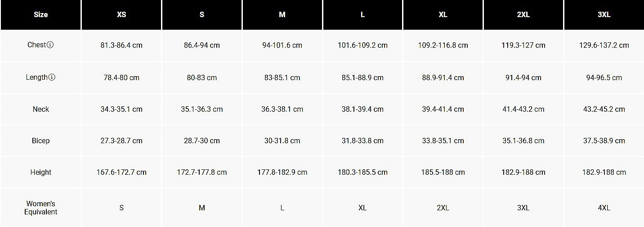Click the Height row label
This screenshot has width=644, height=227.
pos(40,172)
